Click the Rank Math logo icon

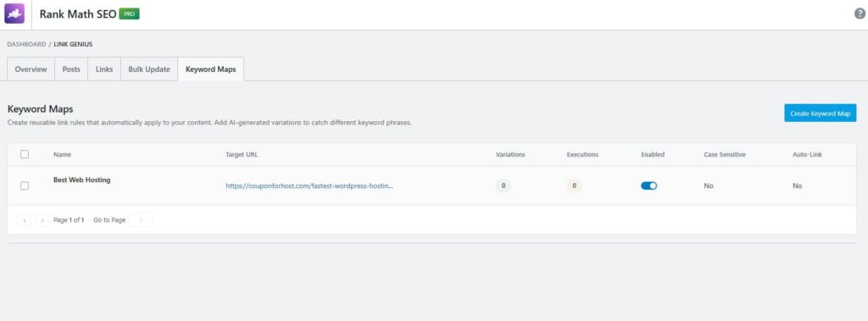point(14,14)
